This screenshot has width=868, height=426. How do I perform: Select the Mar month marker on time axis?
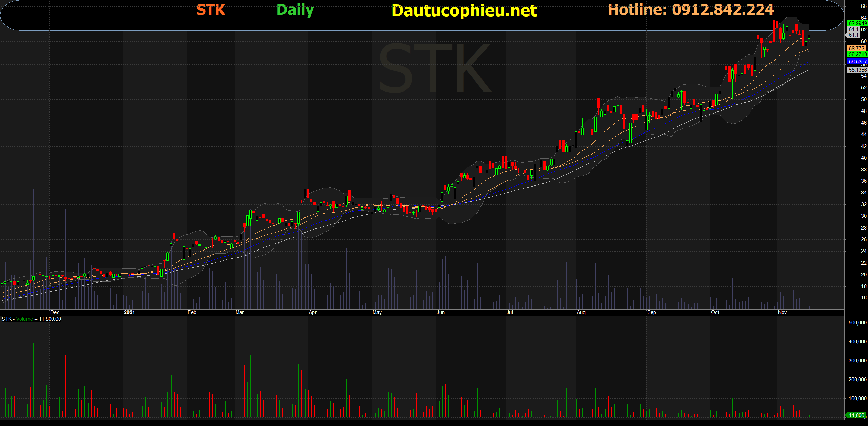(239, 312)
